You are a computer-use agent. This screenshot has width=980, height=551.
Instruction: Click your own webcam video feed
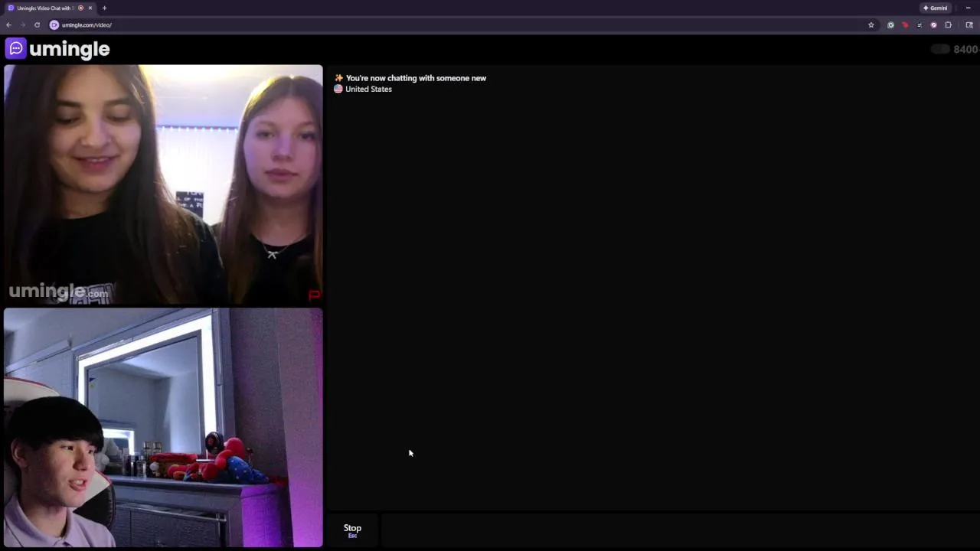[x=163, y=428]
